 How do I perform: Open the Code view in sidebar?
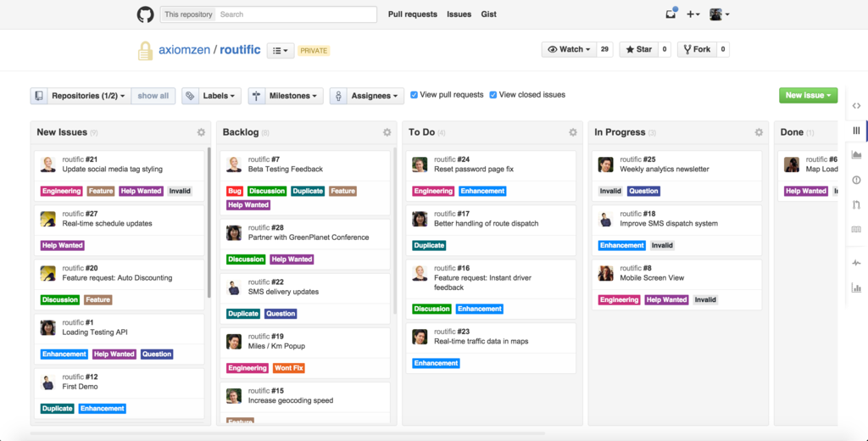click(x=856, y=106)
